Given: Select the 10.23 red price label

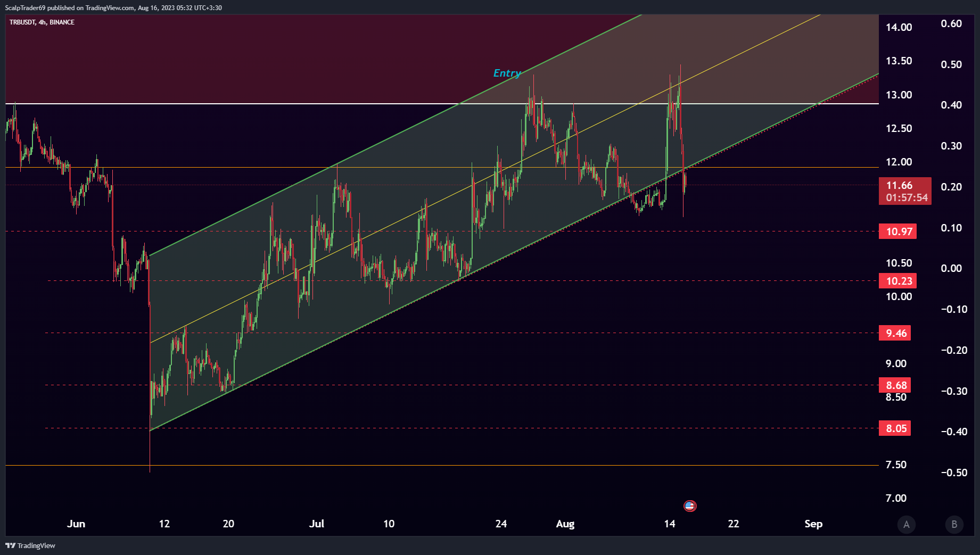Looking at the screenshot, I should (897, 281).
